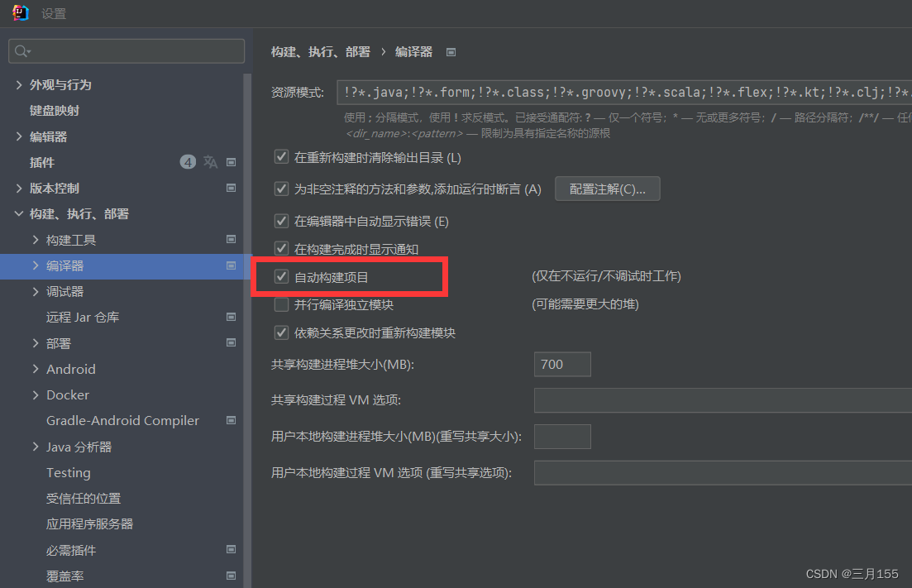This screenshot has height=588, width=912.
Task: Click the translation icon next to 插件
Action: pyautogui.click(x=210, y=162)
